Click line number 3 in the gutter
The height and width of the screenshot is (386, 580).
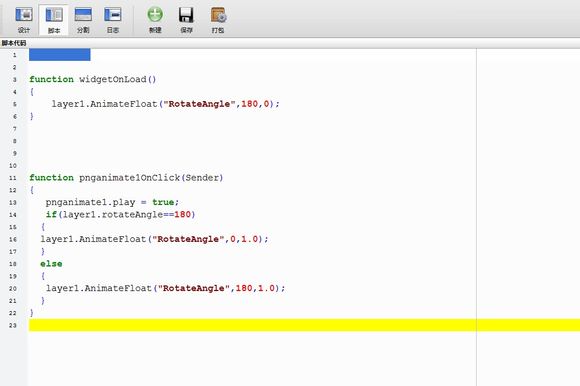click(15, 79)
